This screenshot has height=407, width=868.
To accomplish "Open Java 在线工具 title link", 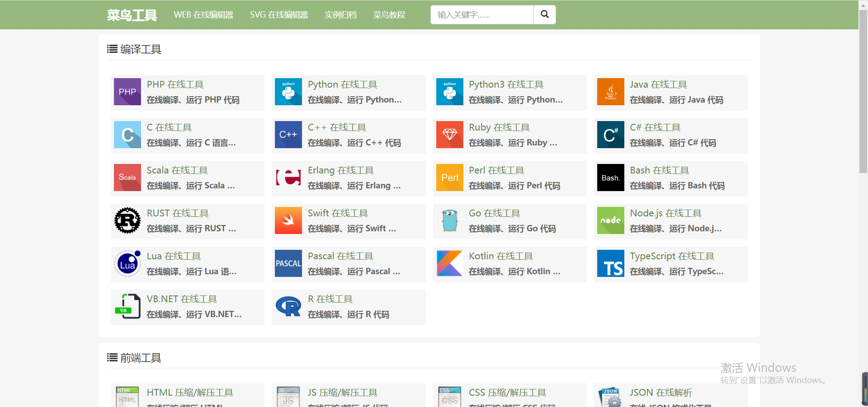I will click(x=658, y=84).
